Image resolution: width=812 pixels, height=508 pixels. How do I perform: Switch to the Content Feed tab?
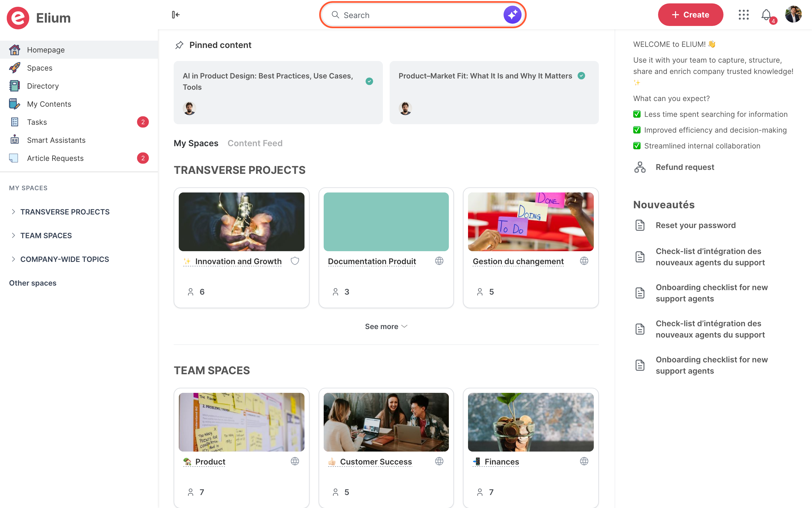pyautogui.click(x=255, y=143)
